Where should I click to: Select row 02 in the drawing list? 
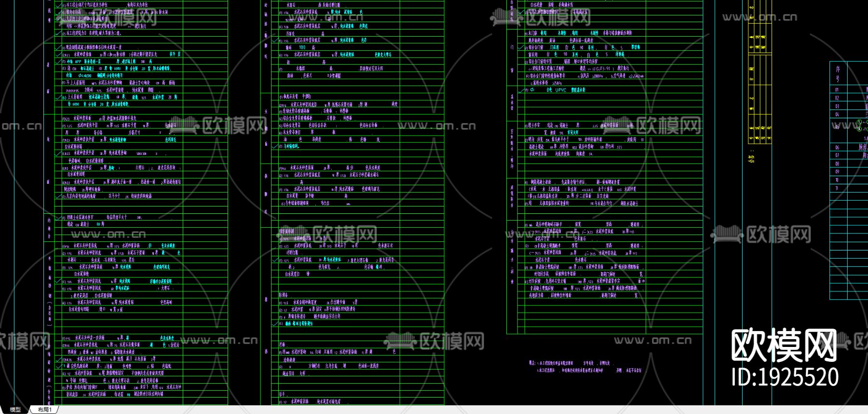(x=837, y=98)
